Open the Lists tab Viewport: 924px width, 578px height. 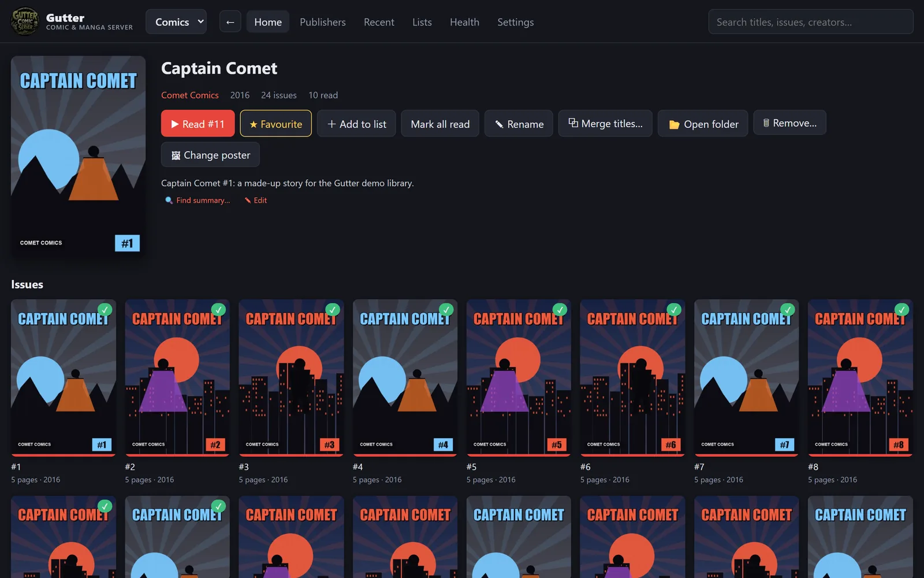[x=422, y=22]
